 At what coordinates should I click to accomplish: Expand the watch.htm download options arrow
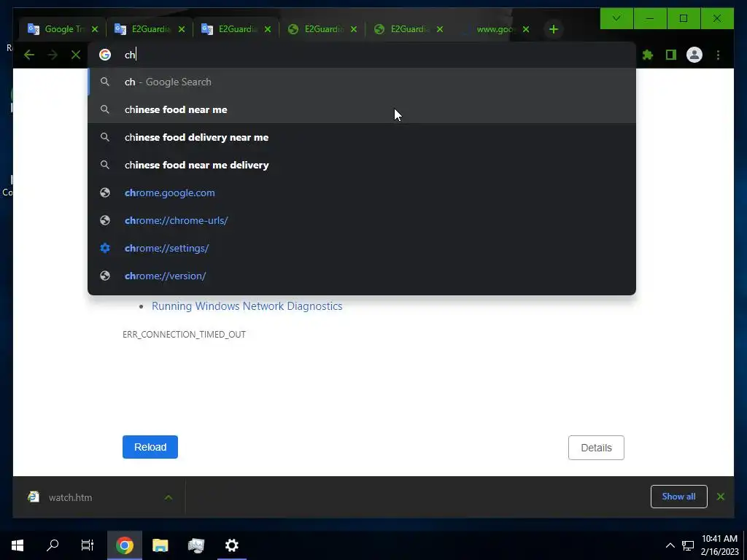[x=169, y=497]
